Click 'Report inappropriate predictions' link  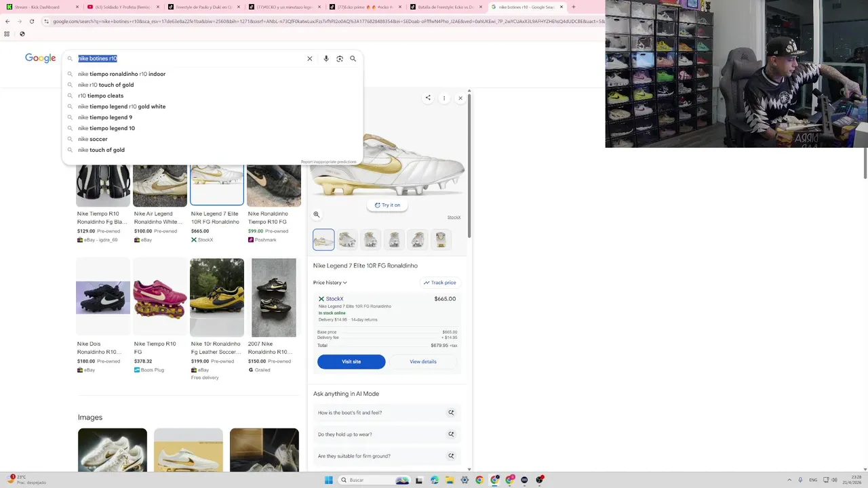point(329,162)
